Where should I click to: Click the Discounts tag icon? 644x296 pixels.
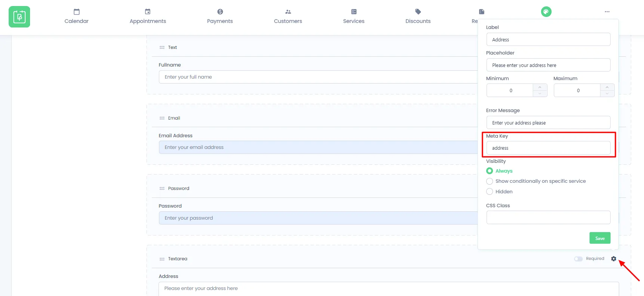tap(418, 12)
